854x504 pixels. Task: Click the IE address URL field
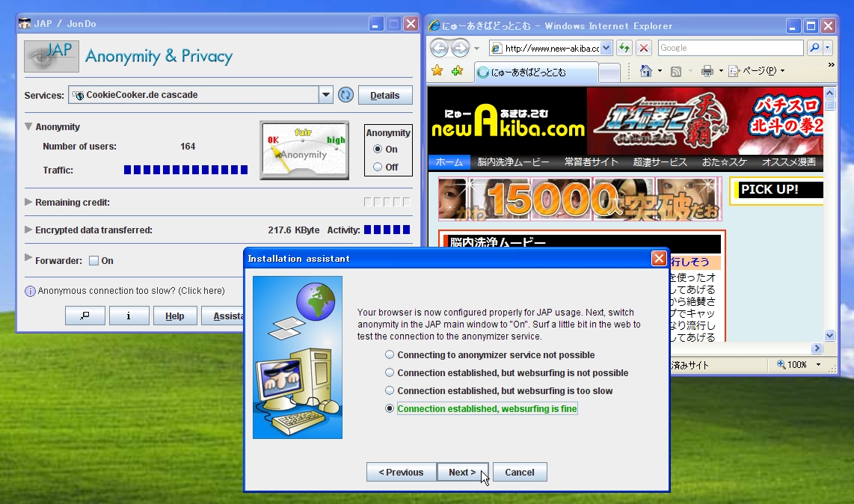tap(552, 48)
